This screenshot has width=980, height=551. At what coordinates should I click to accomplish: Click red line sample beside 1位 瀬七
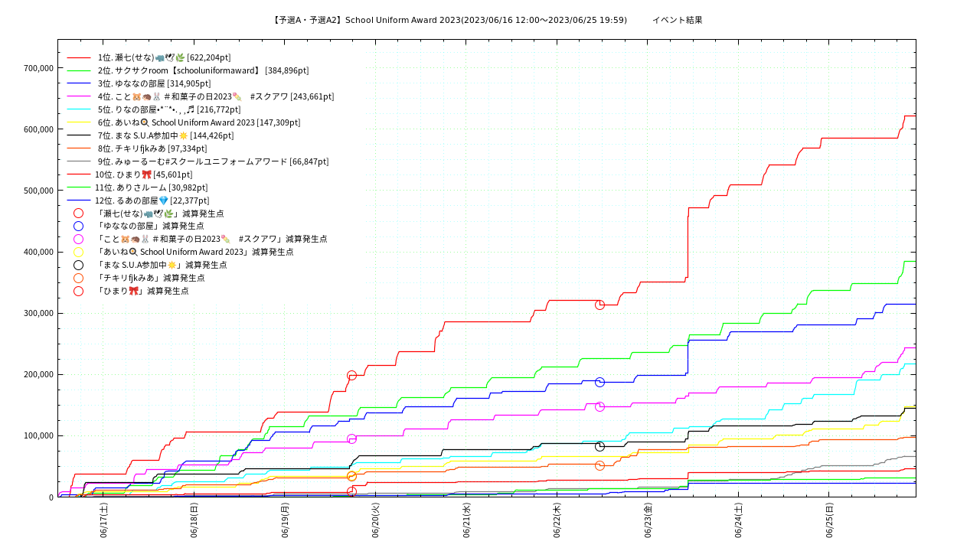click(79, 57)
